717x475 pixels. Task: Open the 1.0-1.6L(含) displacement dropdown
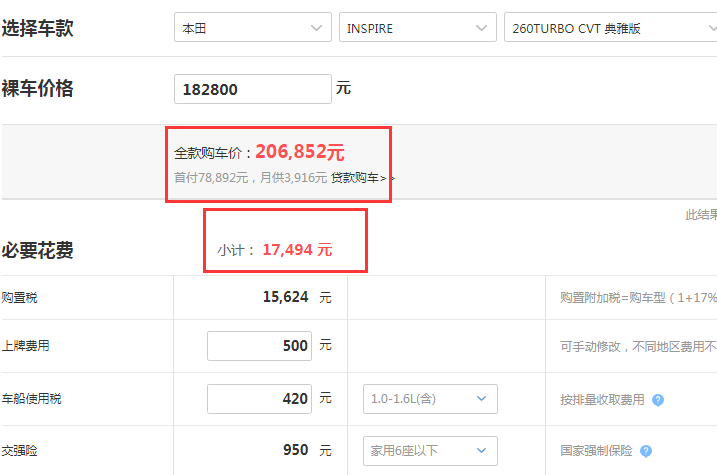click(x=430, y=399)
